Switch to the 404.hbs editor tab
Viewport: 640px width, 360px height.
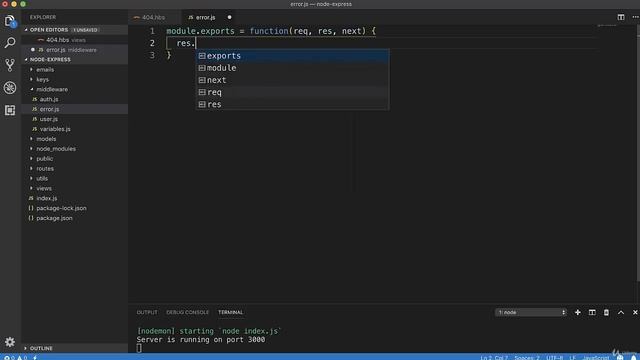click(153, 17)
